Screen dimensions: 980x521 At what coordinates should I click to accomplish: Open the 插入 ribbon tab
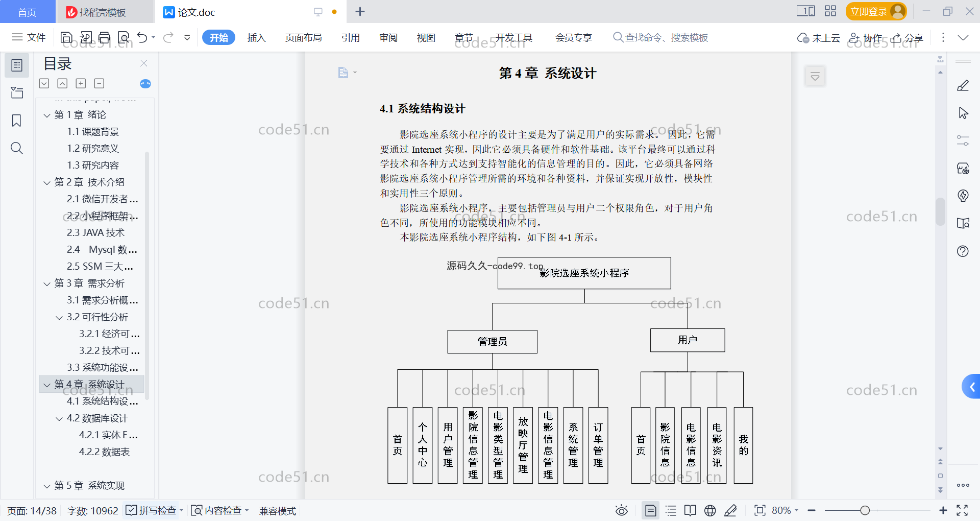256,38
